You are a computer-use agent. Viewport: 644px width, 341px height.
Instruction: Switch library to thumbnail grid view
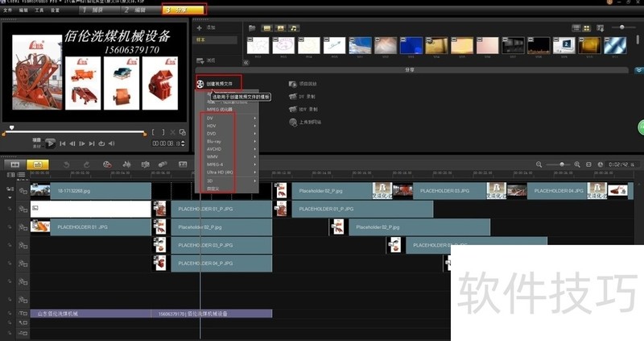[x=588, y=28]
